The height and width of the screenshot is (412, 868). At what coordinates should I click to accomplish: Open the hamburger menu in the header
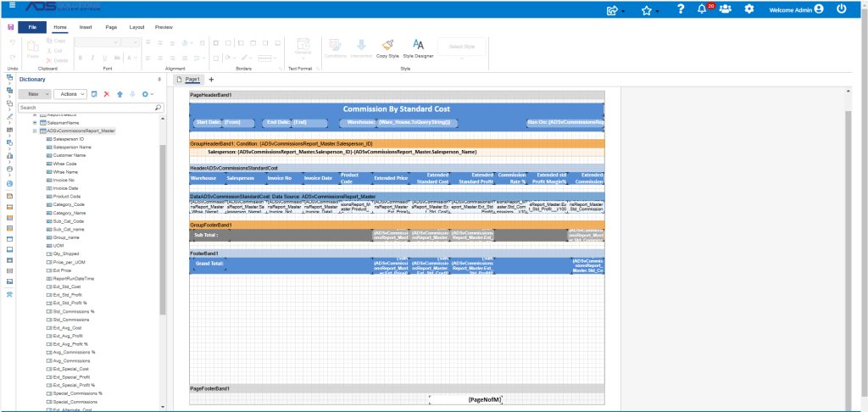[13, 5]
